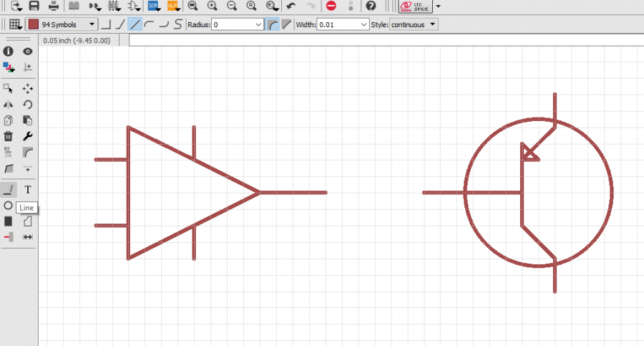Viewport: 644px width, 346px height.
Task: Open Help with question mark icon
Action: [371, 6]
